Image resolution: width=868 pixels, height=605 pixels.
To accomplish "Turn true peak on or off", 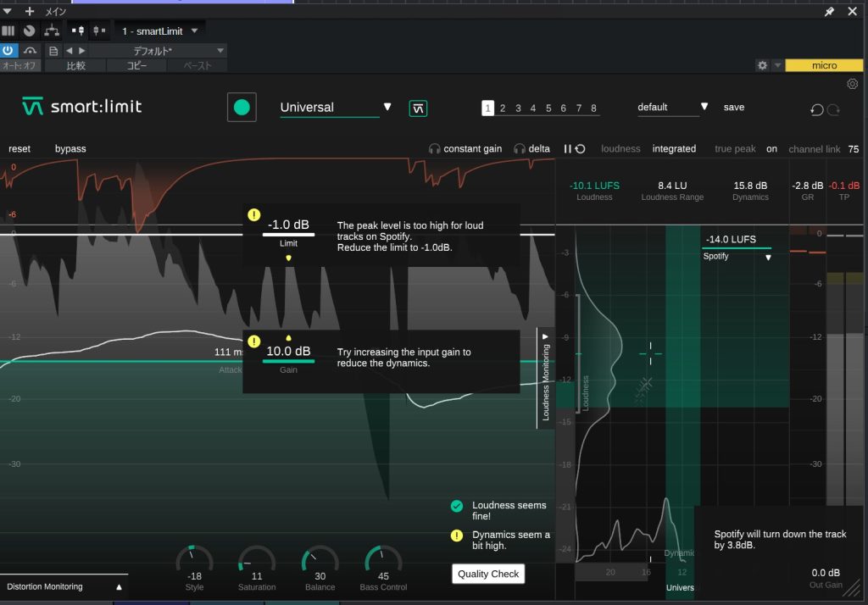I will coord(771,149).
